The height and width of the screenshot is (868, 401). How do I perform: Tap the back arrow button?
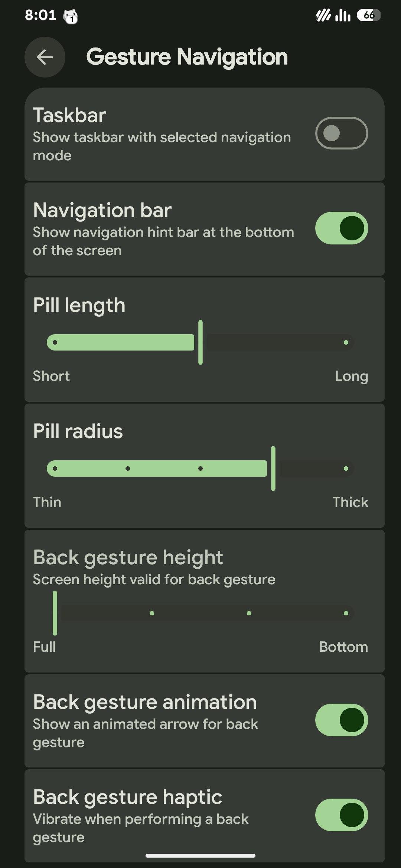pos(45,57)
